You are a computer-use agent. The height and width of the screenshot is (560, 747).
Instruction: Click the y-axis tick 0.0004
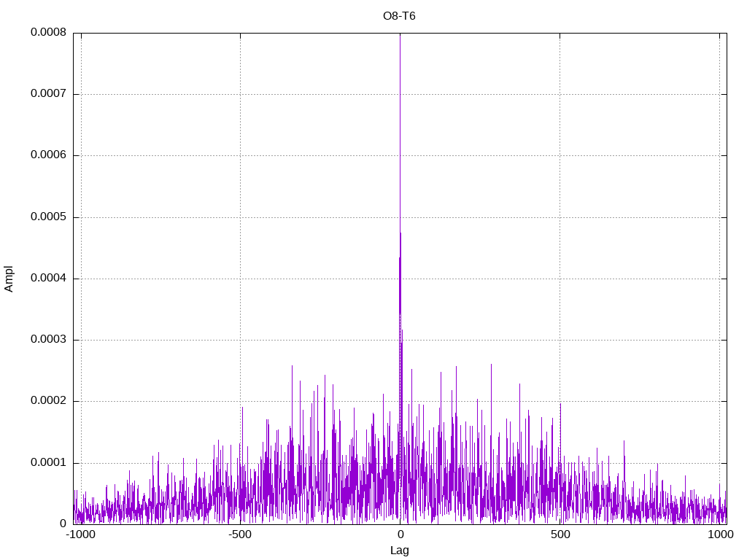click(48, 278)
